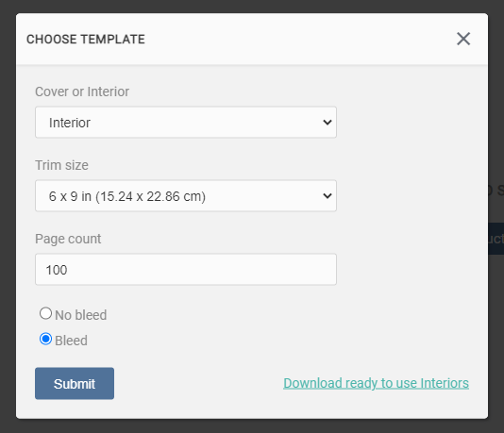Click the chevron arrow on 6 x 9 in selector

point(328,195)
